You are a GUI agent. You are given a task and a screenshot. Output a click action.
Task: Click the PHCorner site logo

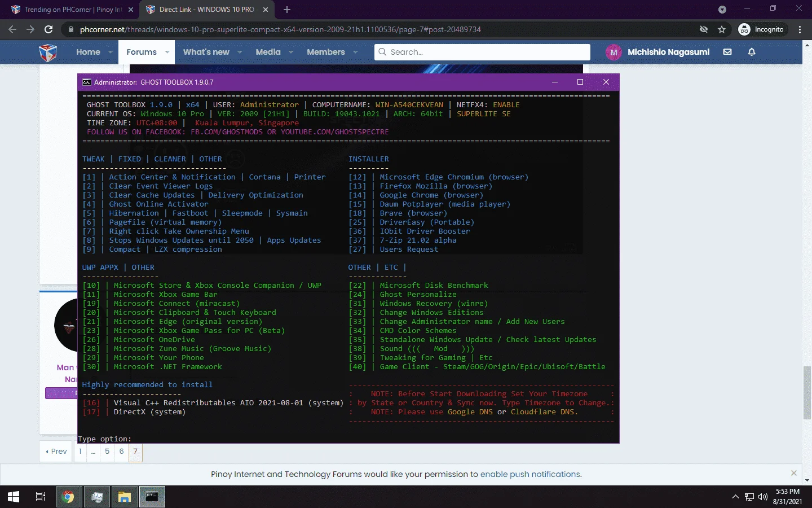48,52
